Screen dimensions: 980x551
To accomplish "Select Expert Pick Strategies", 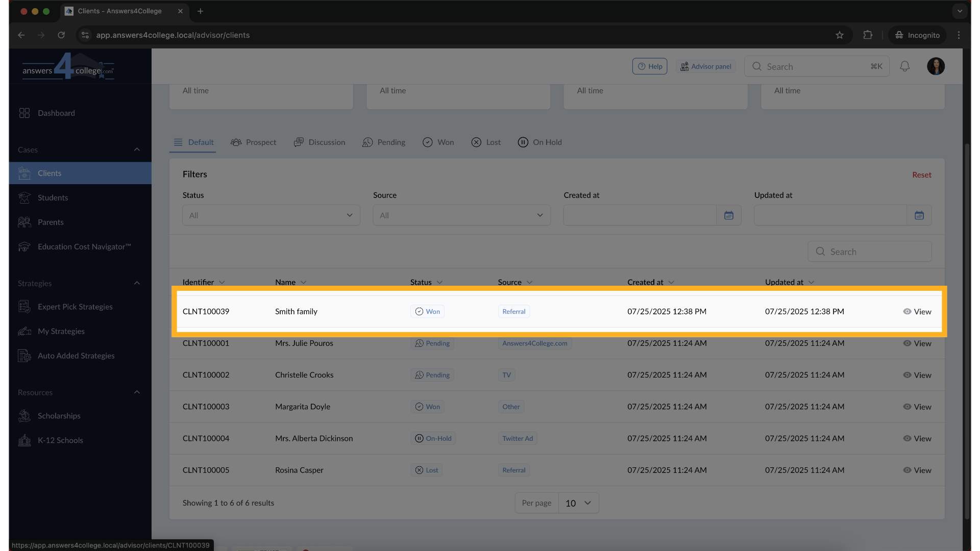I will 75,307.
